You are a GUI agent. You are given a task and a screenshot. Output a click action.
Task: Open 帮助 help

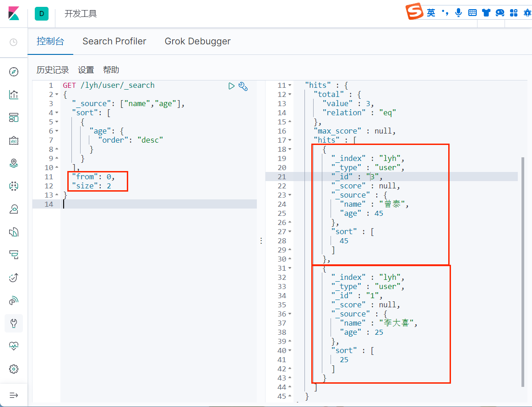[x=111, y=70]
